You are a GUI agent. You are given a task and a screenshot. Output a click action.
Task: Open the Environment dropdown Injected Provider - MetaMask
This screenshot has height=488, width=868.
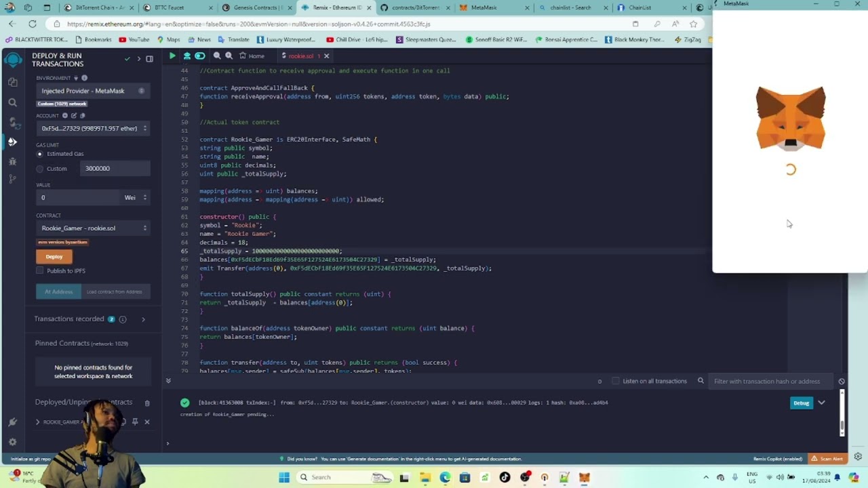[93, 91]
